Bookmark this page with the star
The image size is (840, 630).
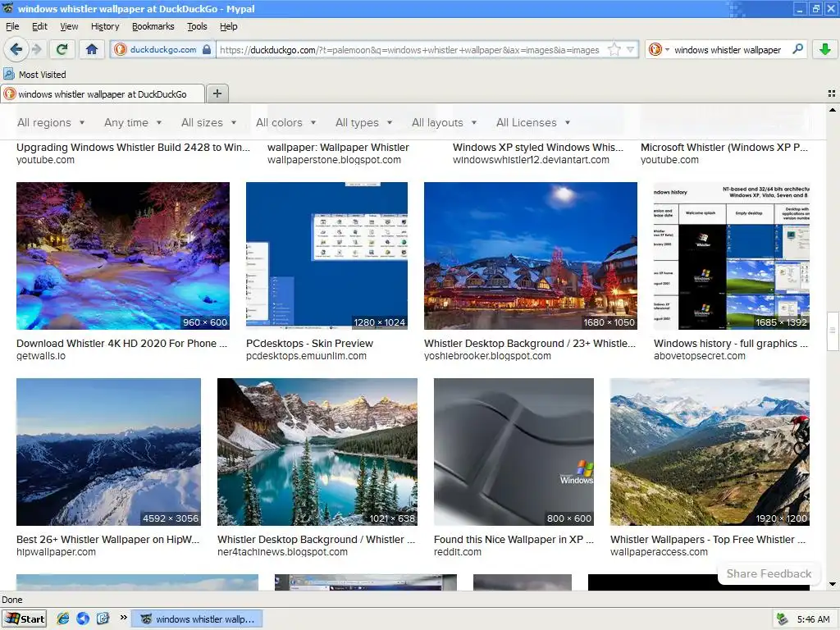click(x=614, y=50)
